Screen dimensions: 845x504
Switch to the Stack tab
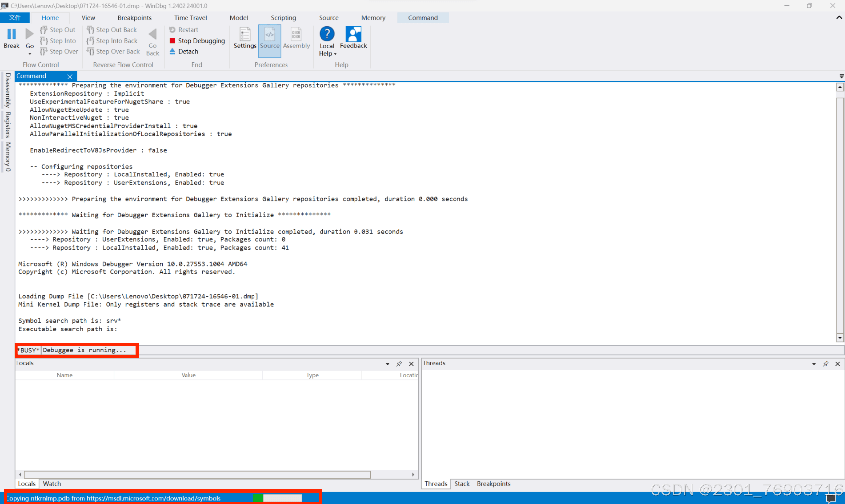(462, 483)
